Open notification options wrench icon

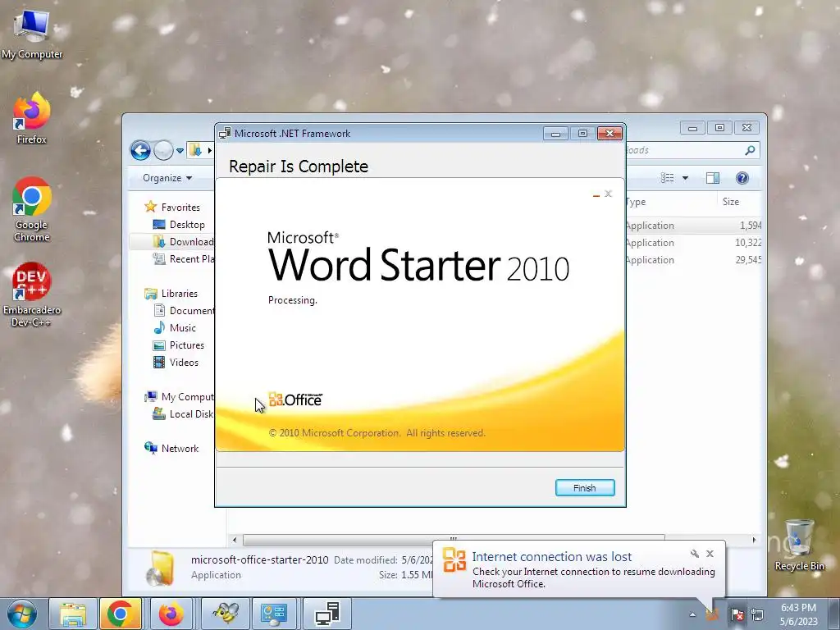coord(694,554)
